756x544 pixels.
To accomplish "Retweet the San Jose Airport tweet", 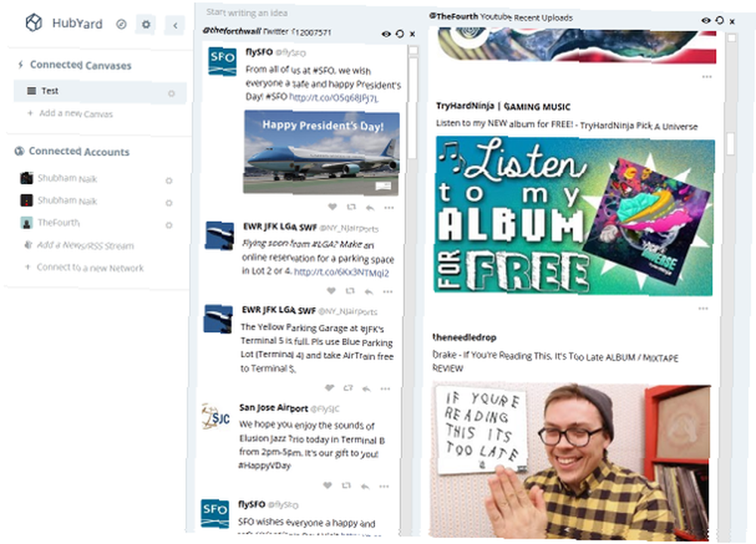I will pyautogui.click(x=346, y=486).
